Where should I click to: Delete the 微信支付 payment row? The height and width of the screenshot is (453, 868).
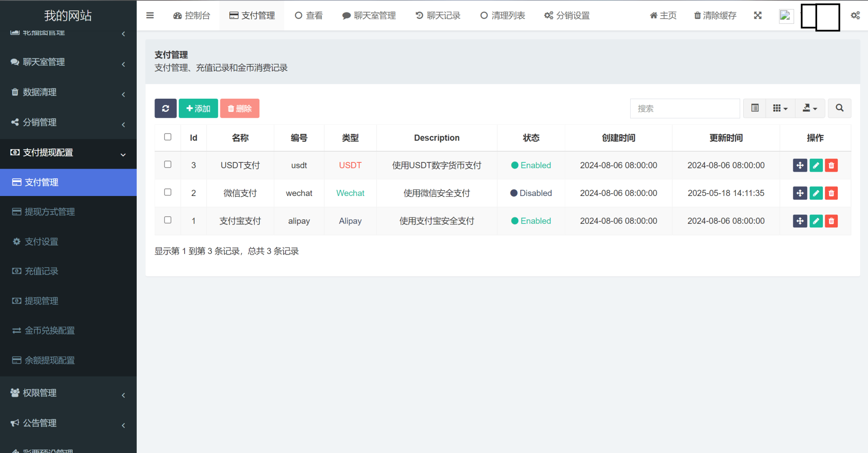pos(831,193)
